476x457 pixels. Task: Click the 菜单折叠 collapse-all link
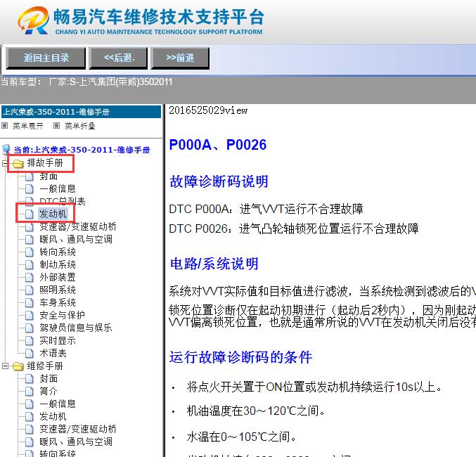80,126
